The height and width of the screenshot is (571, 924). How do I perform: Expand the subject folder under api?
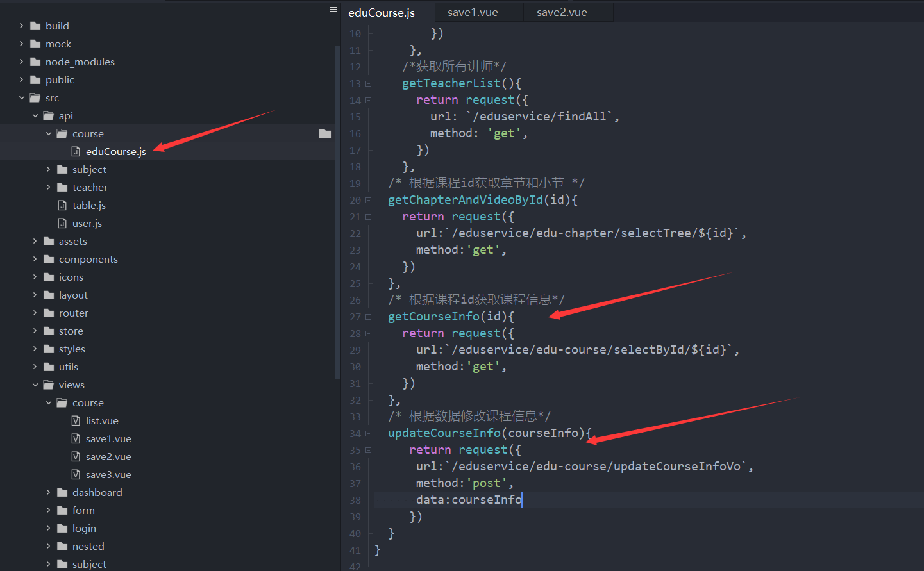click(48, 170)
